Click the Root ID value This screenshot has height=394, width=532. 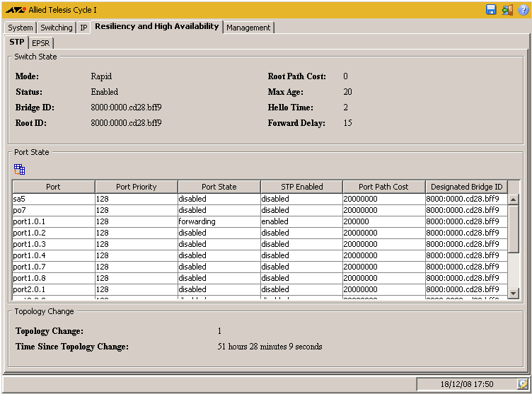pos(126,123)
